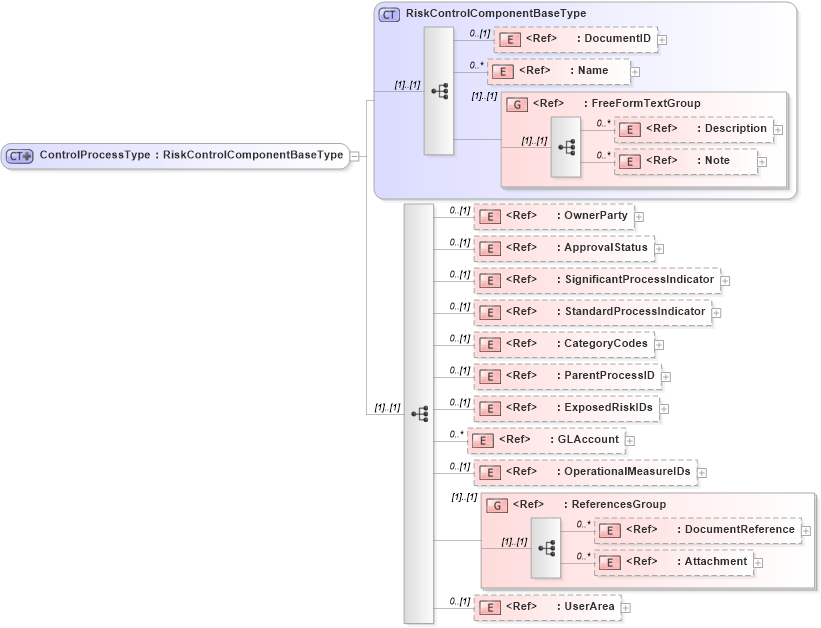This screenshot has height=628, width=821.
Task: Select the E element icon beside Name
Action: (503, 71)
